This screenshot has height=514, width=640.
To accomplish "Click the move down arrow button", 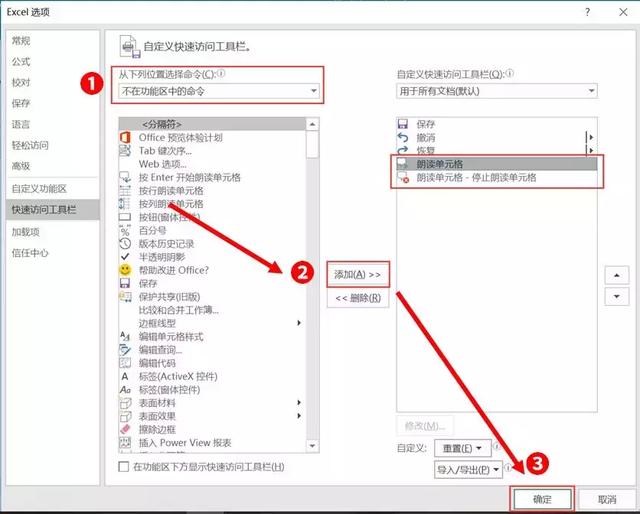I will [x=616, y=296].
